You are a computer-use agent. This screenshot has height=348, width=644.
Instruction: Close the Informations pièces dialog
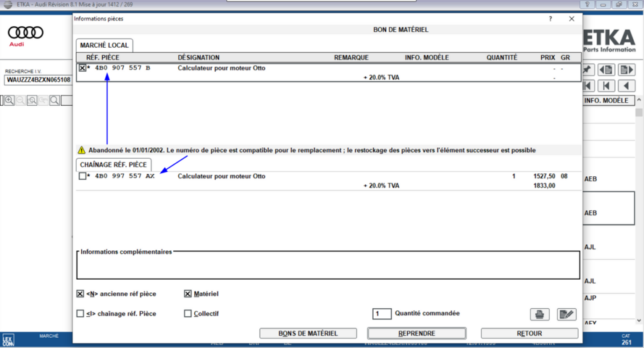tap(572, 19)
